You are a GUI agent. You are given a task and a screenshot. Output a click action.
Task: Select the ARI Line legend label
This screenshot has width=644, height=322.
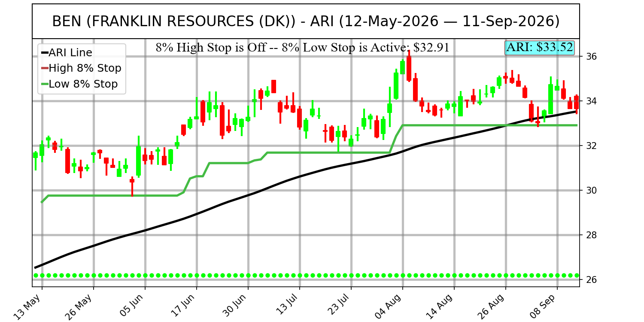coord(70,53)
